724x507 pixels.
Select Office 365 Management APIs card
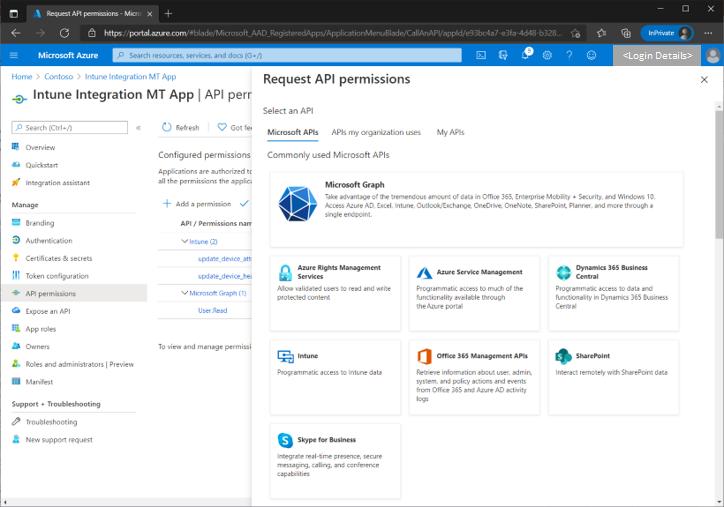point(474,377)
